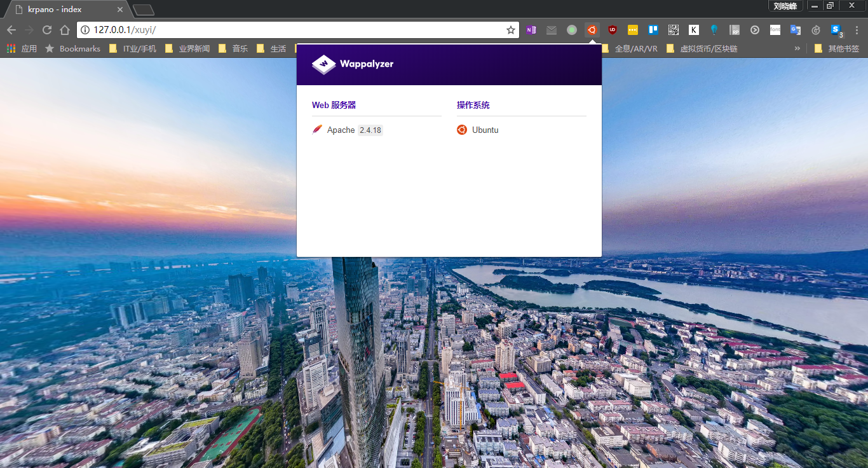The width and height of the screenshot is (868, 468).
Task: Open the uBlock Origin extension
Action: [612, 30]
